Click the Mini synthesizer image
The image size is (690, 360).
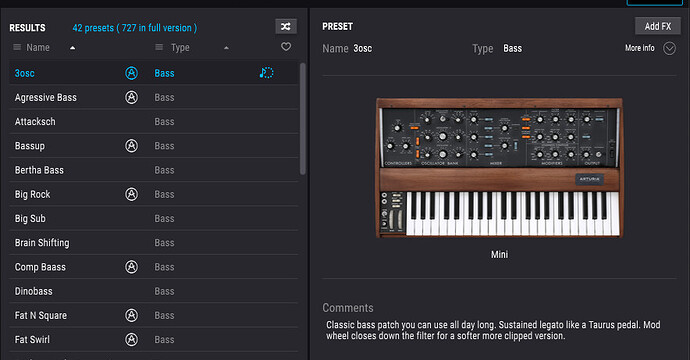coord(499,168)
